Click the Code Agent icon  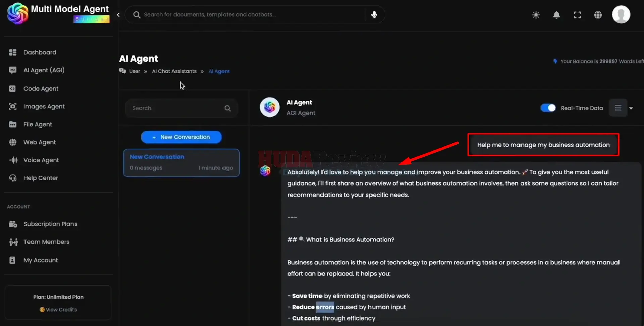tap(13, 88)
